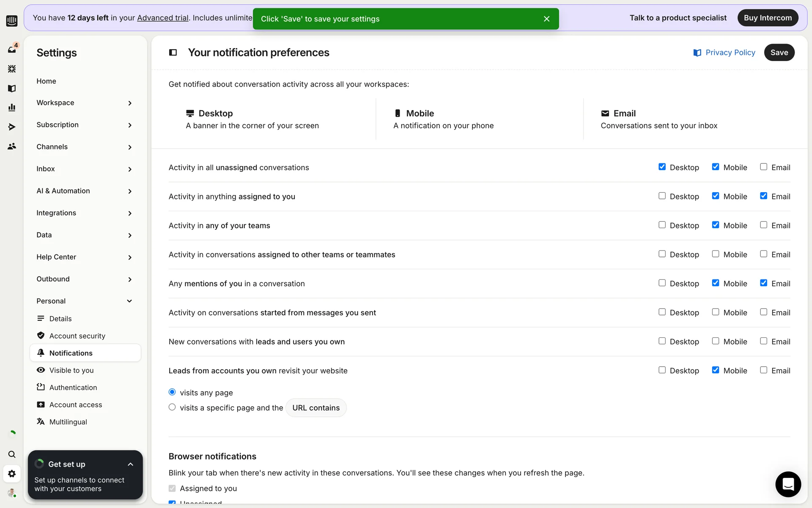
Task: Collapse the Get set up panel
Action: (x=130, y=464)
